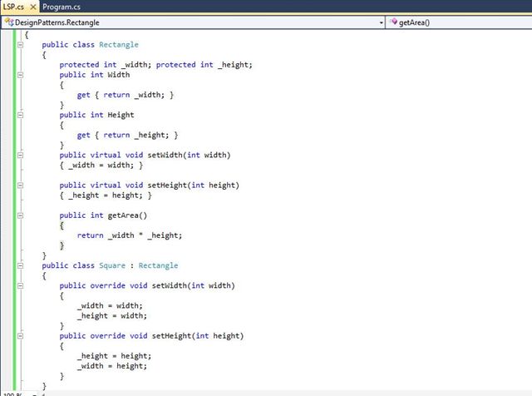Open the DesignPatterns.Rectangle class dropdown

[x=382, y=22]
